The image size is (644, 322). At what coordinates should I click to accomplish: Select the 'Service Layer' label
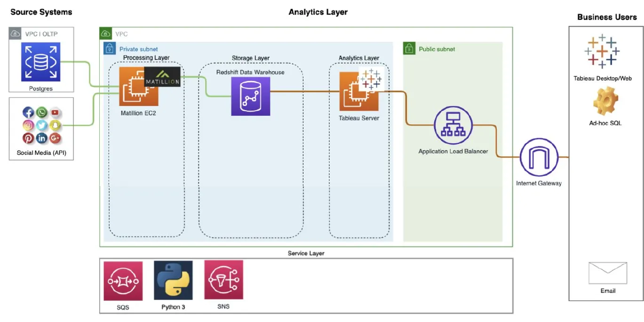(306, 253)
